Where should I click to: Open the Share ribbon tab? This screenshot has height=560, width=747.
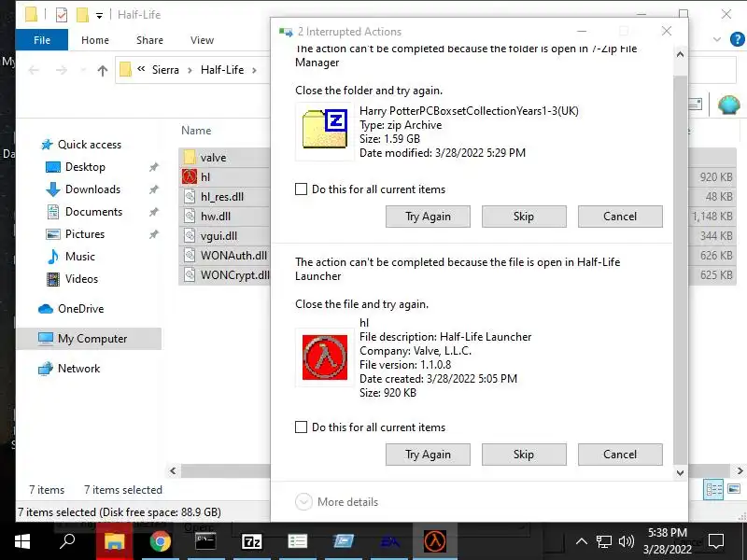[x=149, y=40]
